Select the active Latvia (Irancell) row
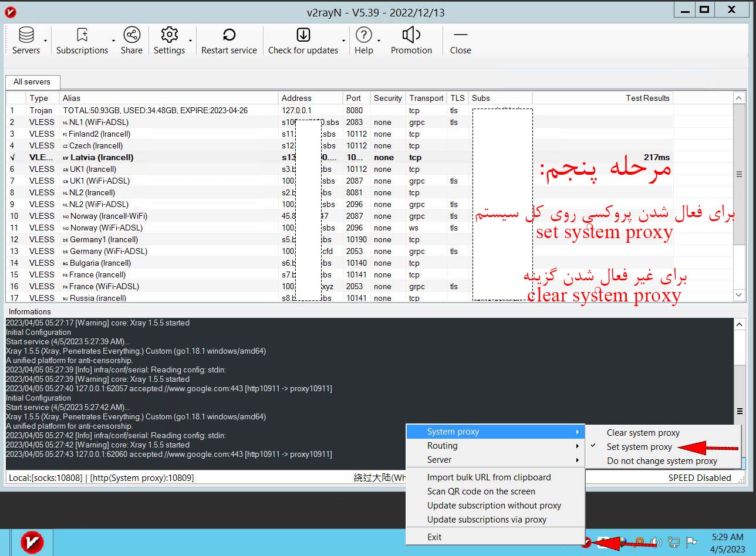This screenshot has height=556, width=756. coord(370,157)
